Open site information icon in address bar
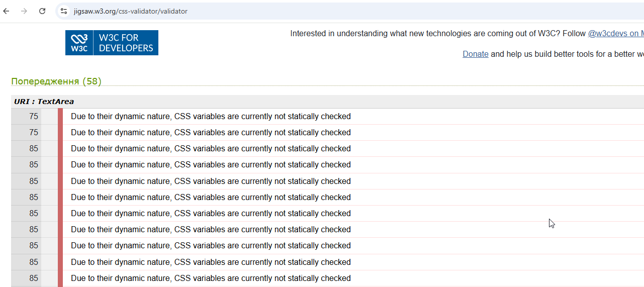The height and width of the screenshot is (287, 644). tap(63, 11)
